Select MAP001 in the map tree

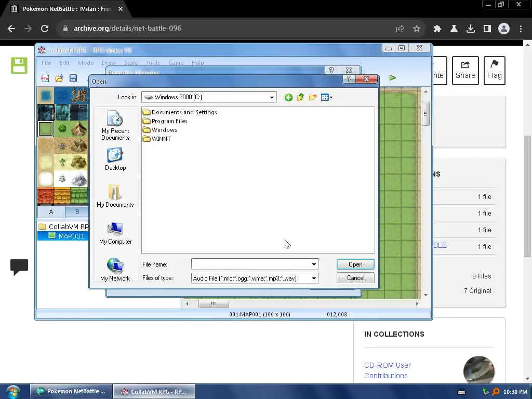pos(67,236)
